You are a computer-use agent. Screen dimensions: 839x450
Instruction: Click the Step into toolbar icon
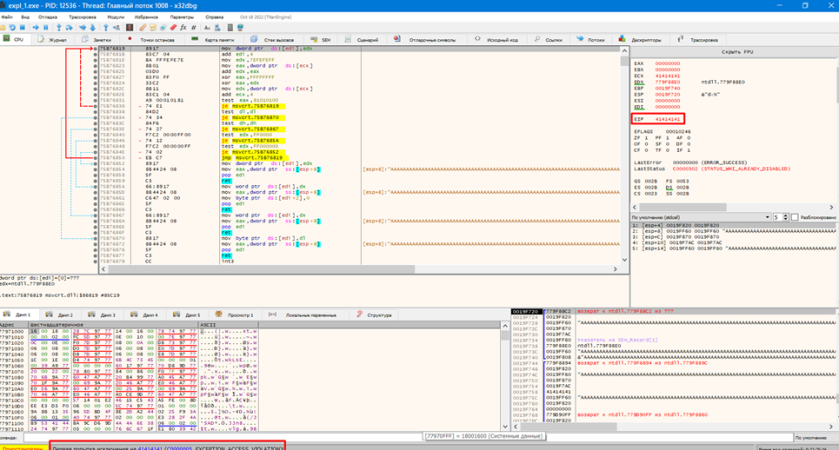click(x=59, y=27)
